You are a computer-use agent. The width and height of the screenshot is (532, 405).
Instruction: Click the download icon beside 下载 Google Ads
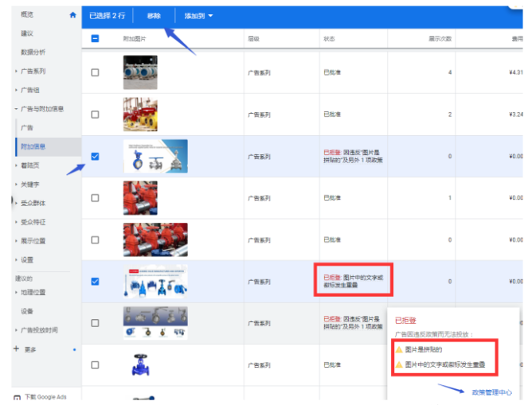[17, 396]
